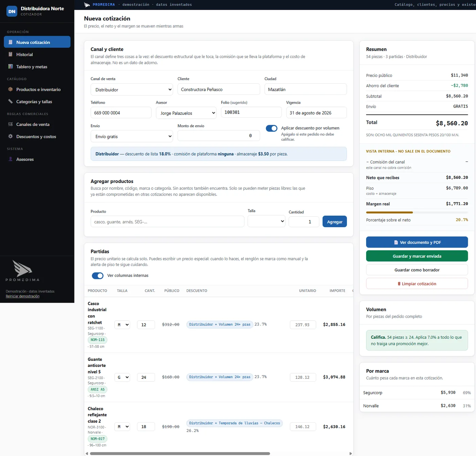Image resolution: width=476 pixels, height=456 pixels.
Task: Click the Limpiar cotización button
Action: pyautogui.click(x=417, y=284)
